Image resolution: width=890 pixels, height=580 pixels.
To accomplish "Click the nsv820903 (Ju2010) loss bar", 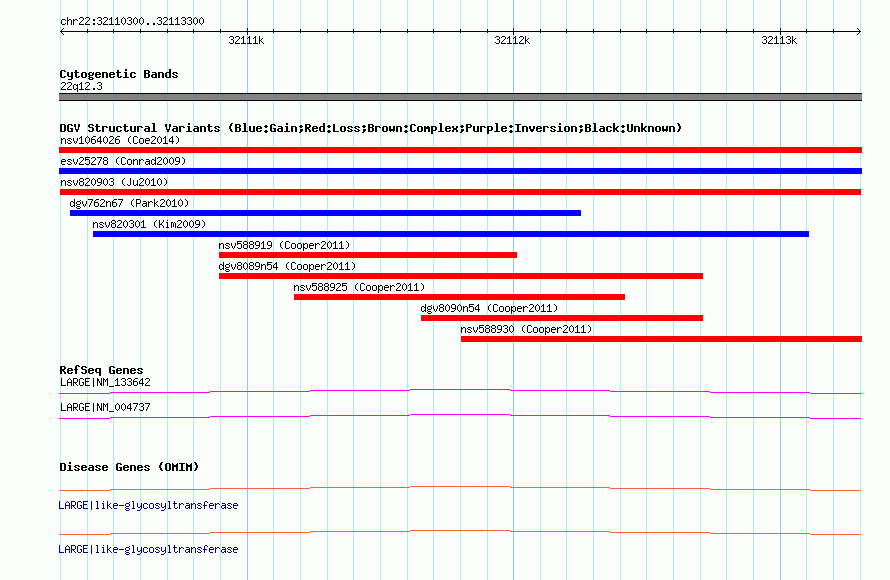I will click(x=460, y=192).
